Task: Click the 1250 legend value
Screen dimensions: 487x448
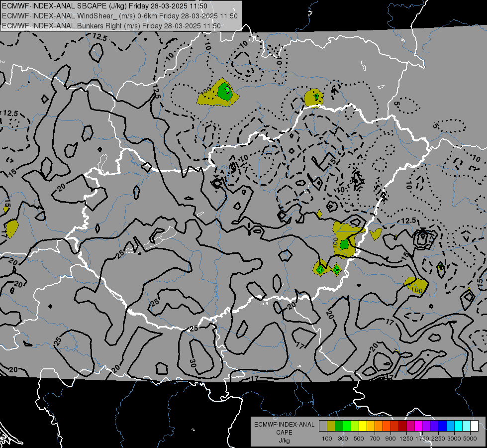Action: (x=406, y=439)
